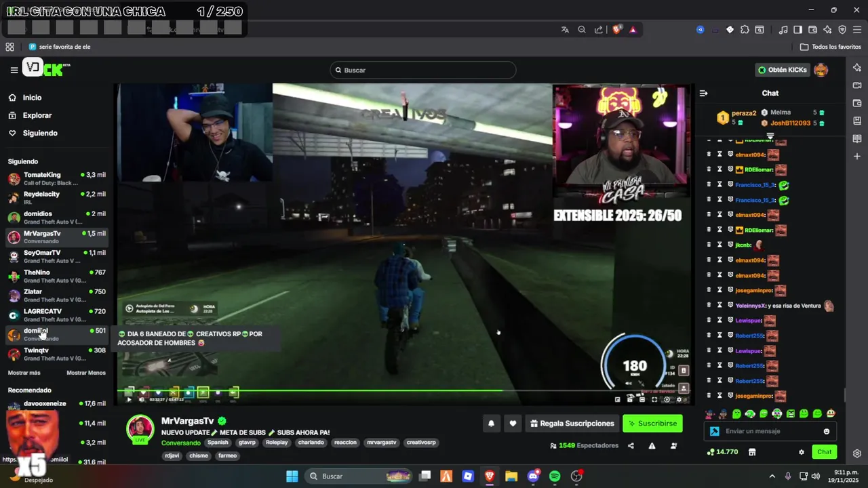Open TomateKing channel in following list
This screenshot has width=868, height=488.
(x=57, y=179)
